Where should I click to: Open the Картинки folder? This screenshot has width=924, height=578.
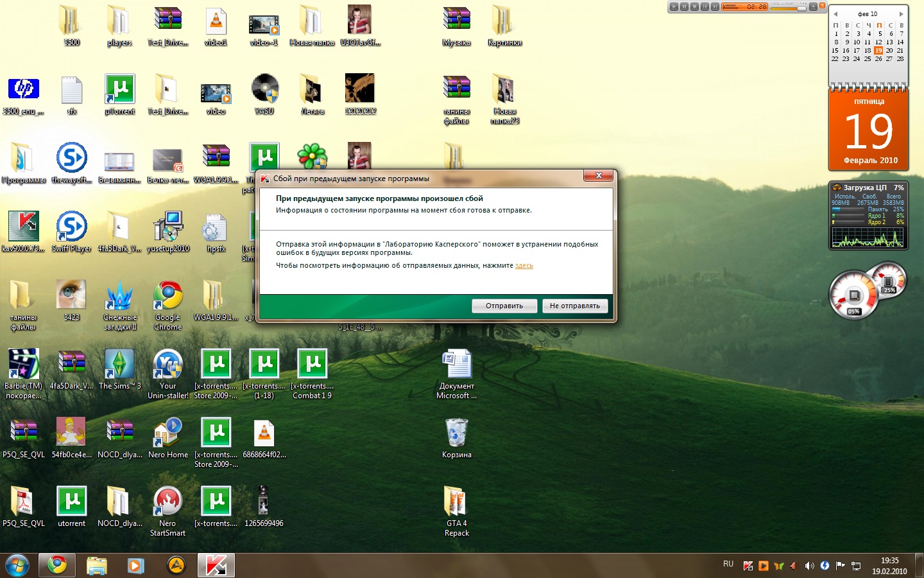tap(504, 26)
